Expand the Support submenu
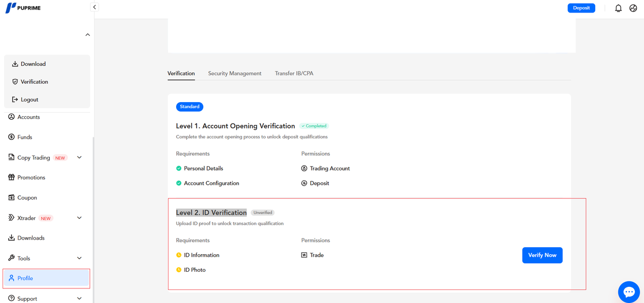 point(79,298)
